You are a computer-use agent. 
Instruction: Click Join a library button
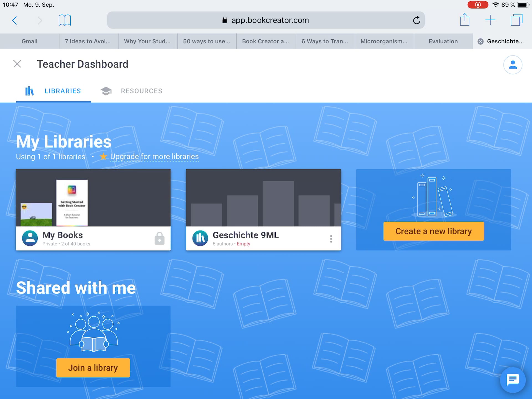pyautogui.click(x=93, y=368)
